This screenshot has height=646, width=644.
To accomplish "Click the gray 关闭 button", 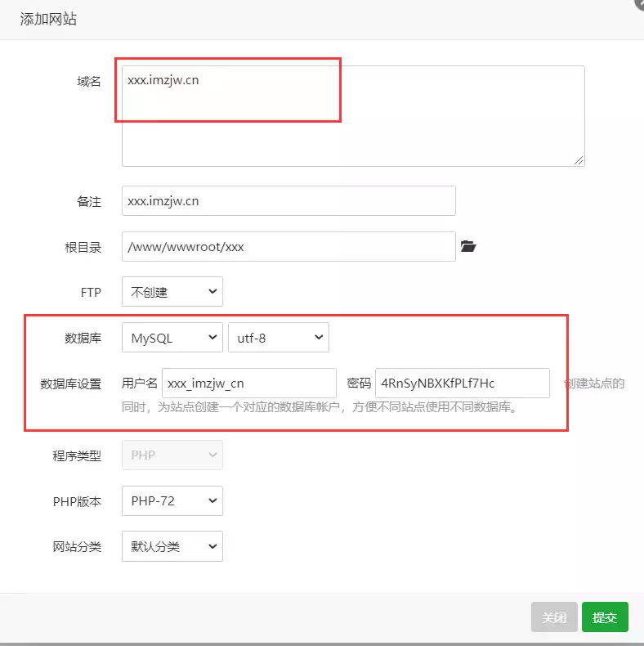I will pyautogui.click(x=554, y=617).
